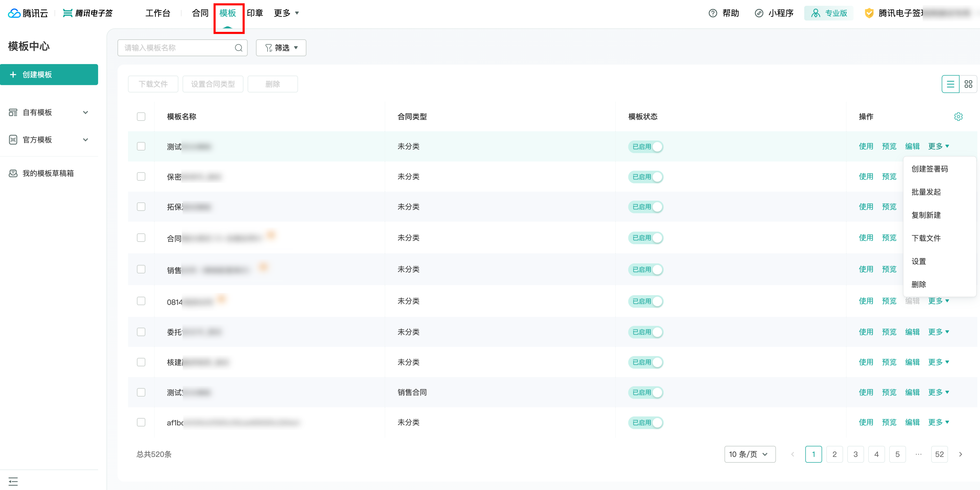Click 设置合同类型 toolbar button
The image size is (980, 490).
(213, 84)
